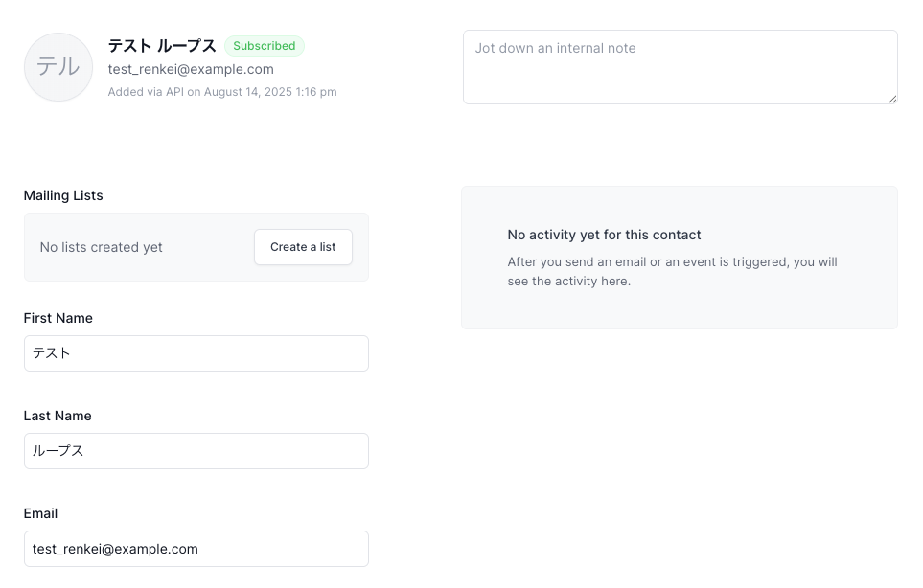Click the テスト ループス contact name heading

pos(162,46)
